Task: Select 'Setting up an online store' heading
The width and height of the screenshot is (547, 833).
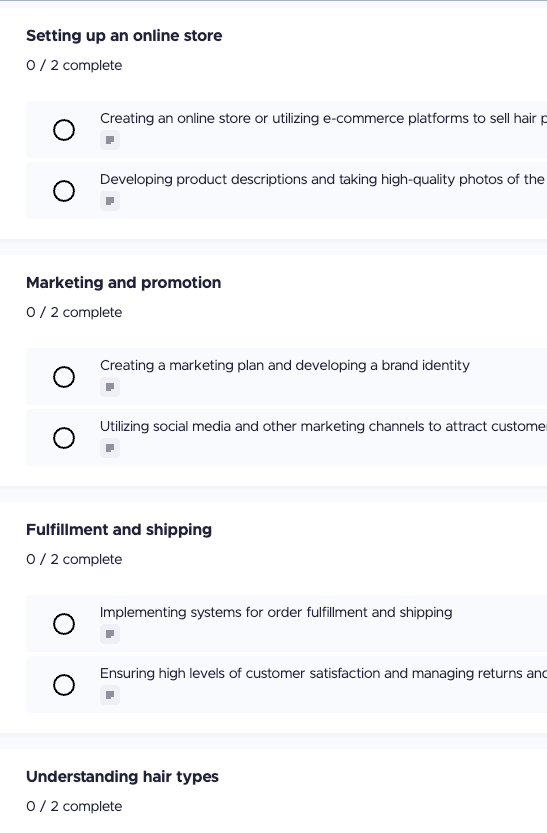Action: tap(124, 36)
